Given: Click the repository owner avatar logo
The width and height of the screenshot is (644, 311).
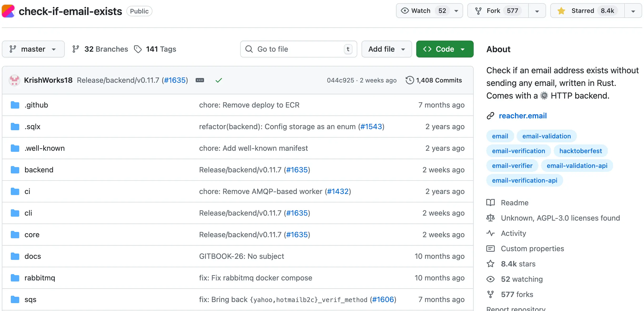Looking at the screenshot, I should click(8, 11).
